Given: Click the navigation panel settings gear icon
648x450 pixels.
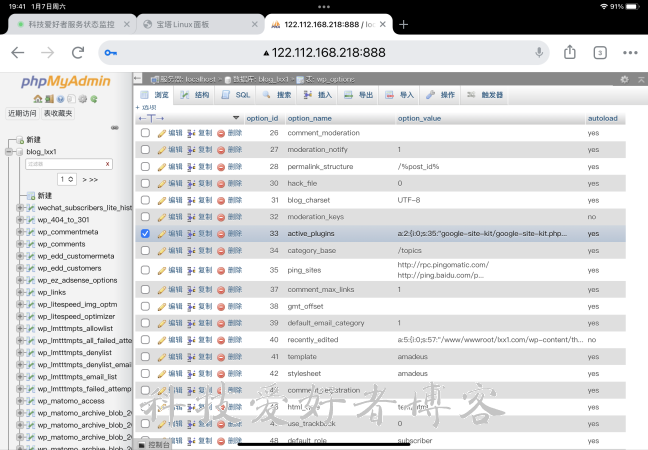Looking at the screenshot, I should 83,99.
